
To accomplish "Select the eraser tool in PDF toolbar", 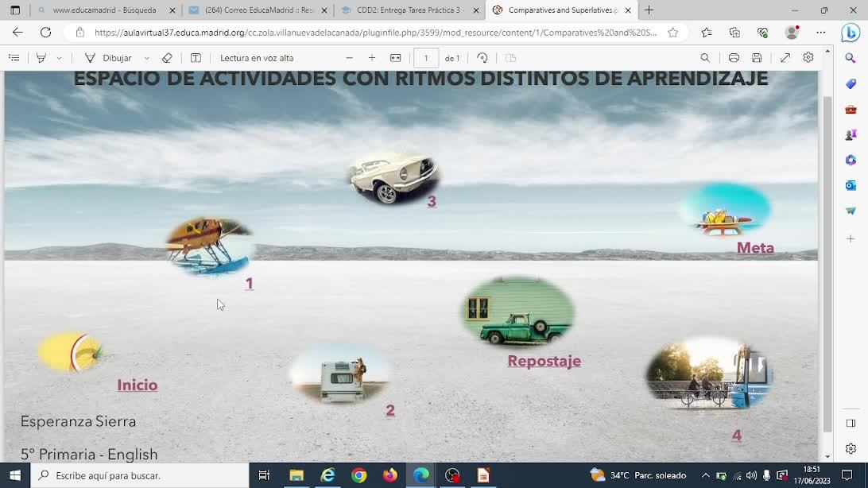I will pos(167,58).
